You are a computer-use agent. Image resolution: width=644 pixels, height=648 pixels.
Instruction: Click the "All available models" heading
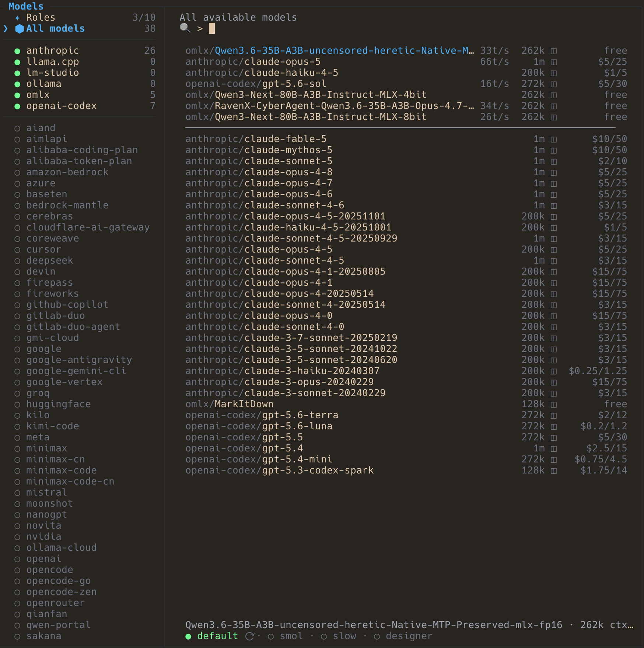(x=238, y=17)
